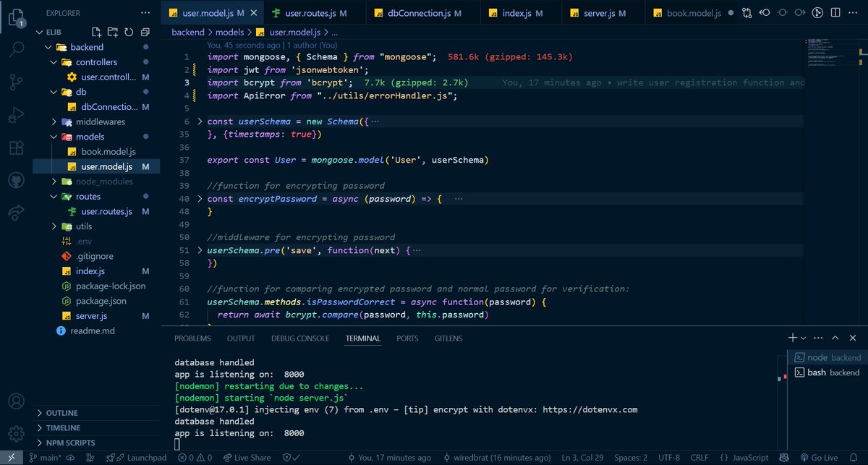Image resolution: width=868 pixels, height=465 pixels.
Task: Select the node backend terminal
Action: click(827, 357)
